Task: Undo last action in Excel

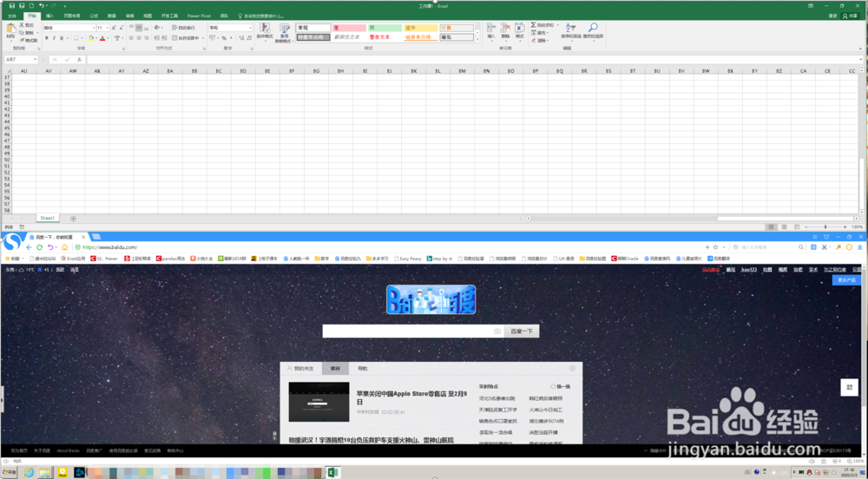Action: pyautogui.click(x=42, y=5)
